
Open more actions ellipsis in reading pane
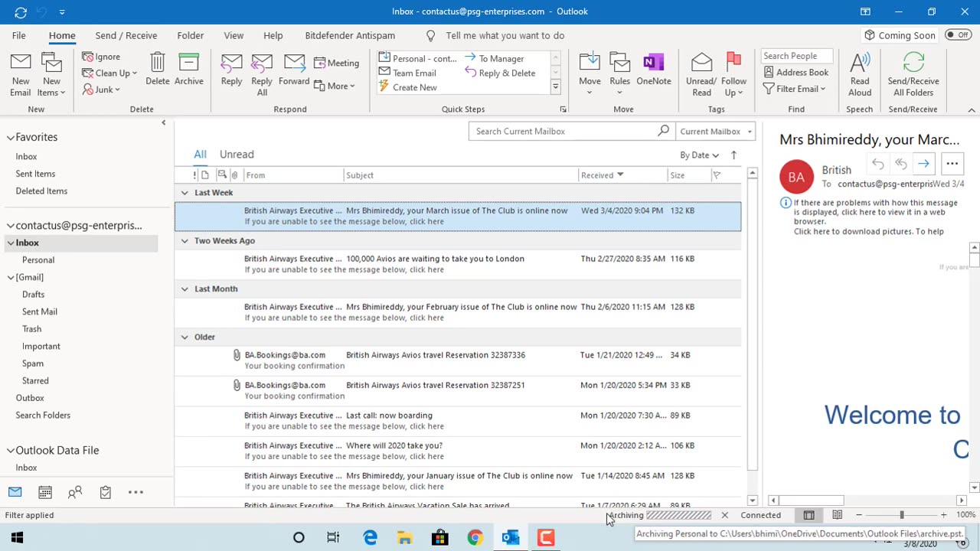pyautogui.click(x=952, y=163)
